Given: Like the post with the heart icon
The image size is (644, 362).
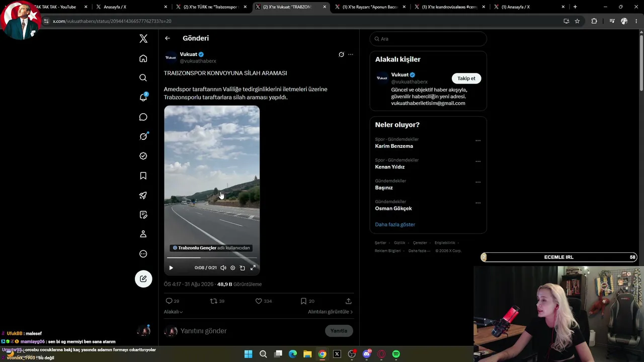Looking at the screenshot, I should (259, 301).
